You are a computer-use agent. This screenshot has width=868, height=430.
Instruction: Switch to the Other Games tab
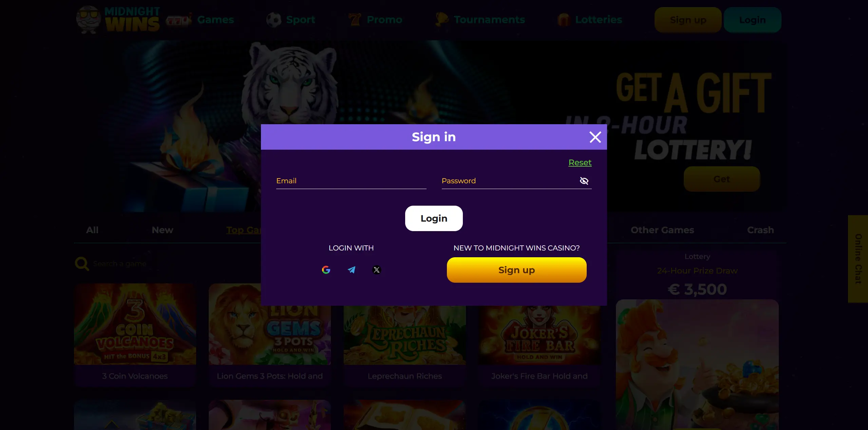[x=662, y=230]
